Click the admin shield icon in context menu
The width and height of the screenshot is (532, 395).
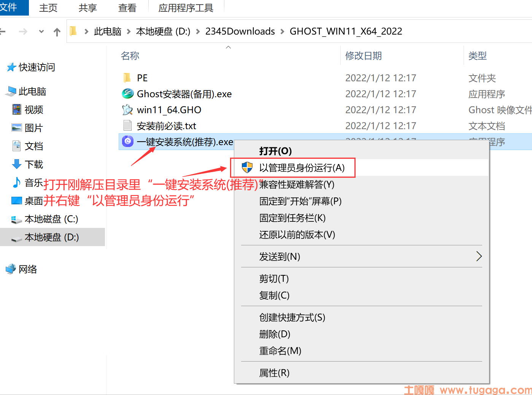pyautogui.click(x=247, y=167)
